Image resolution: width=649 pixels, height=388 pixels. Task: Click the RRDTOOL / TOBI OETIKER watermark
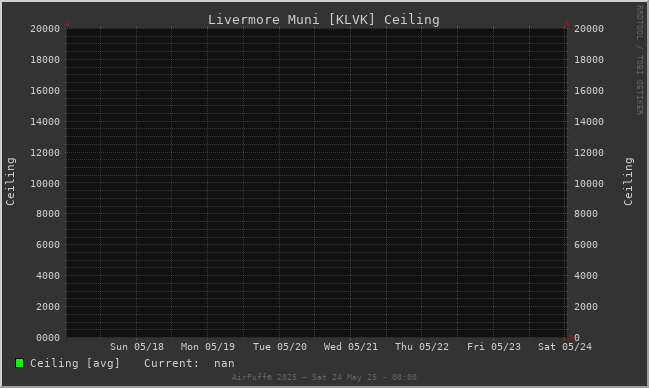(x=639, y=60)
